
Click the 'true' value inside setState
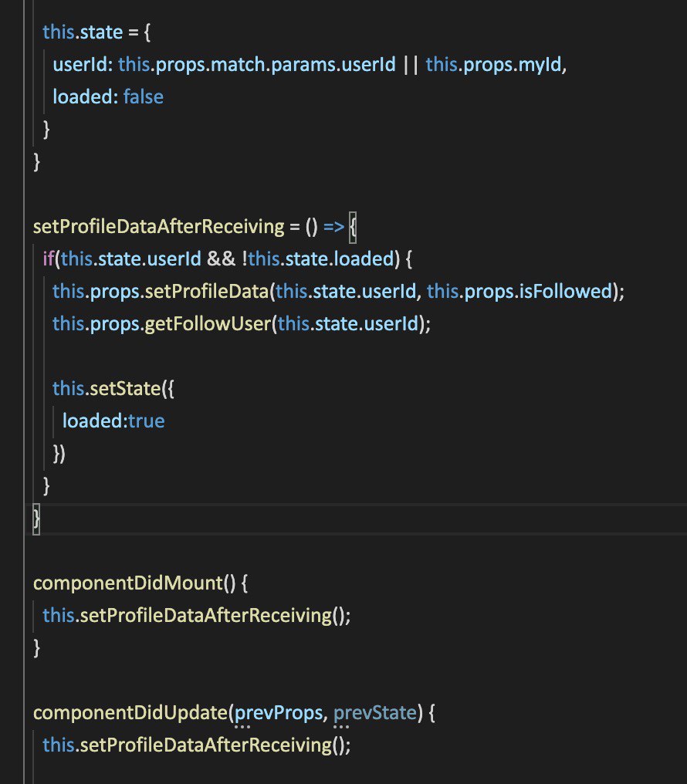(145, 421)
